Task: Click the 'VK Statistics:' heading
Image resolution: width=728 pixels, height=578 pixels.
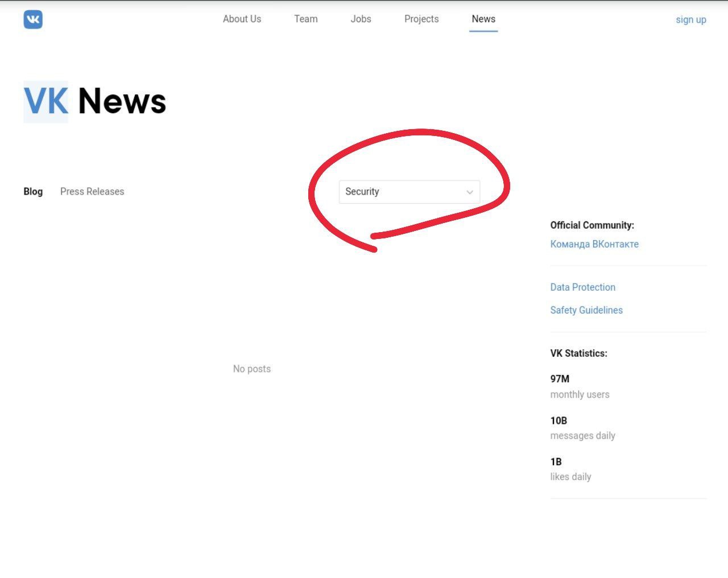Action: (x=578, y=353)
